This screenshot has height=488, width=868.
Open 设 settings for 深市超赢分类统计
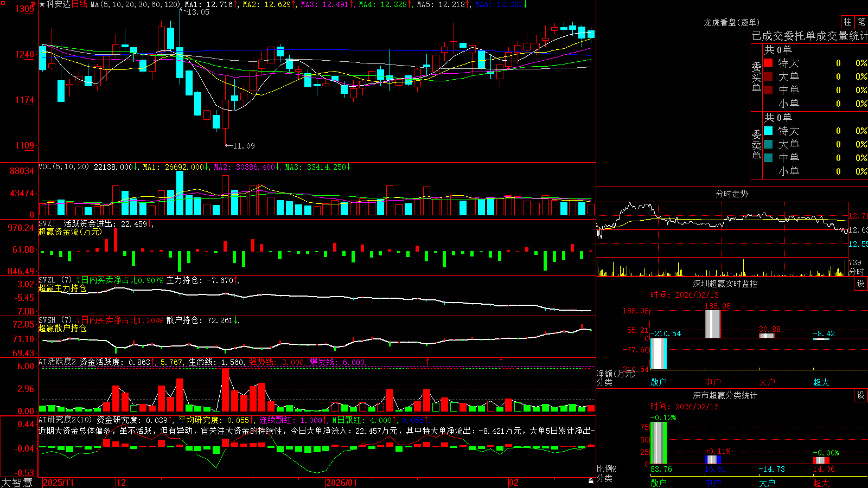click(861, 395)
